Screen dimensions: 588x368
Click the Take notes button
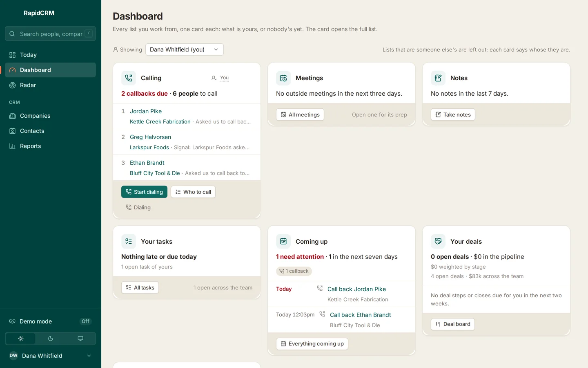[x=453, y=114]
